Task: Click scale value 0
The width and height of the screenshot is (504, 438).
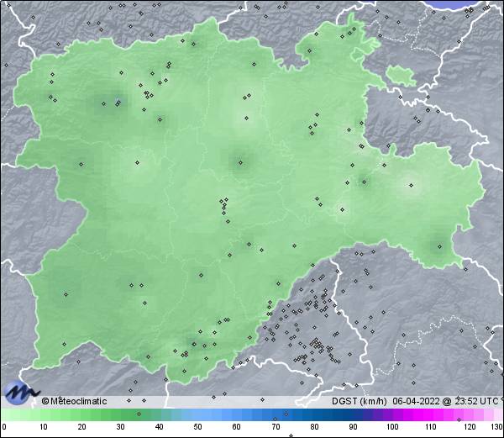Action: (x=4, y=427)
